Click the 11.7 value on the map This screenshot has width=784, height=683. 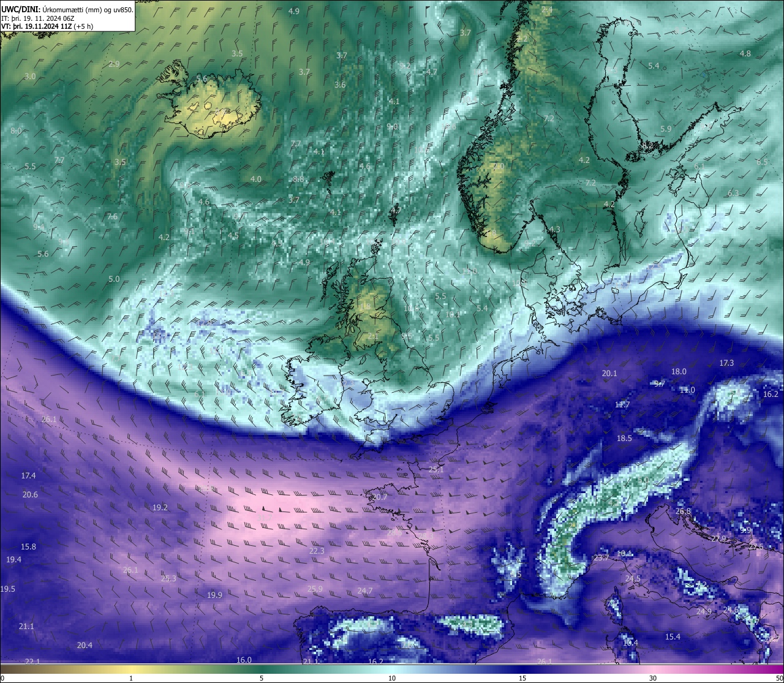pyautogui.click(x=622, y=405)
